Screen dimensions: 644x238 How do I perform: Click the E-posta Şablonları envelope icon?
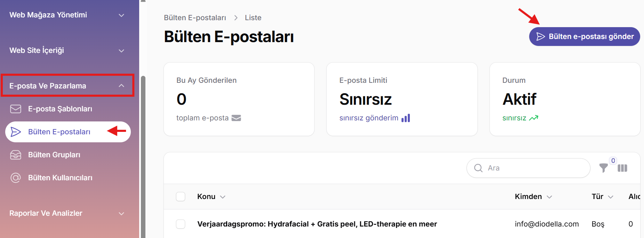pyautogui.click(x=16, y=109)
